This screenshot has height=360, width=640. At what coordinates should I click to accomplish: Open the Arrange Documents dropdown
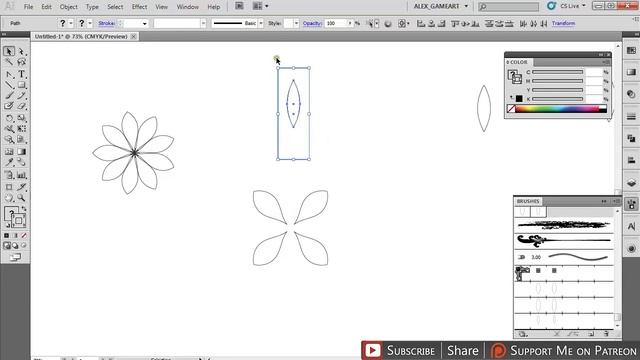click(x=260, y=6)
